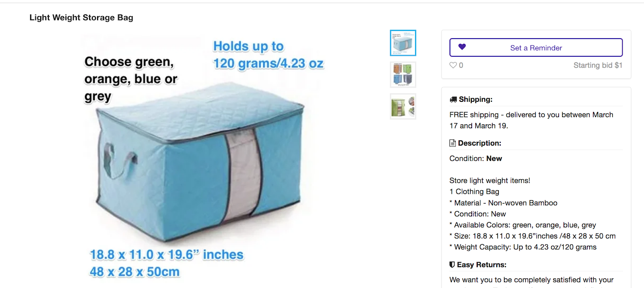Click the Starting bid $1 text
The width and height of the screenshot is (644, 288).
click(598, 65)
